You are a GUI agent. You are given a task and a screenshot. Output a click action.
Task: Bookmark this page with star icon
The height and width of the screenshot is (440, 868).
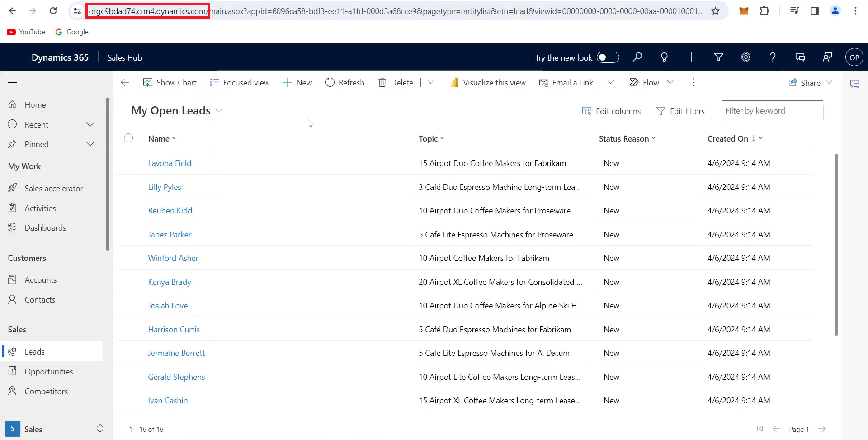click(x=715, y=11)
